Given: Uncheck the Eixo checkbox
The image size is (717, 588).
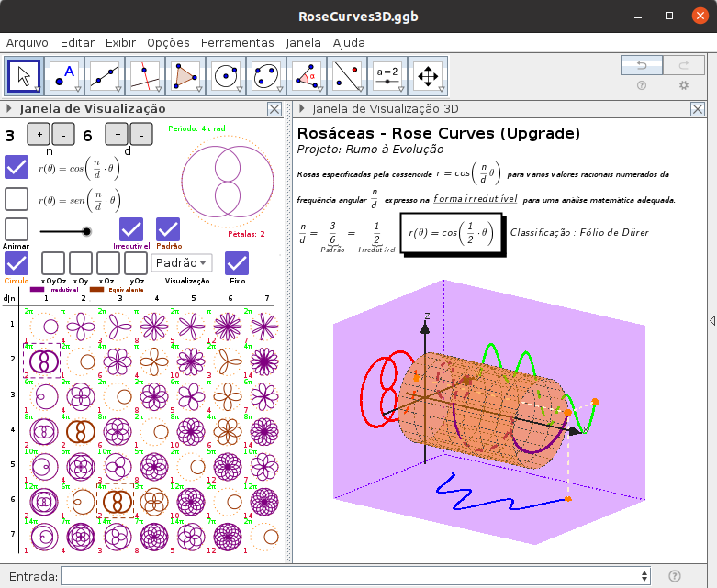Looking at the screenshot, I should pos(237,263).
